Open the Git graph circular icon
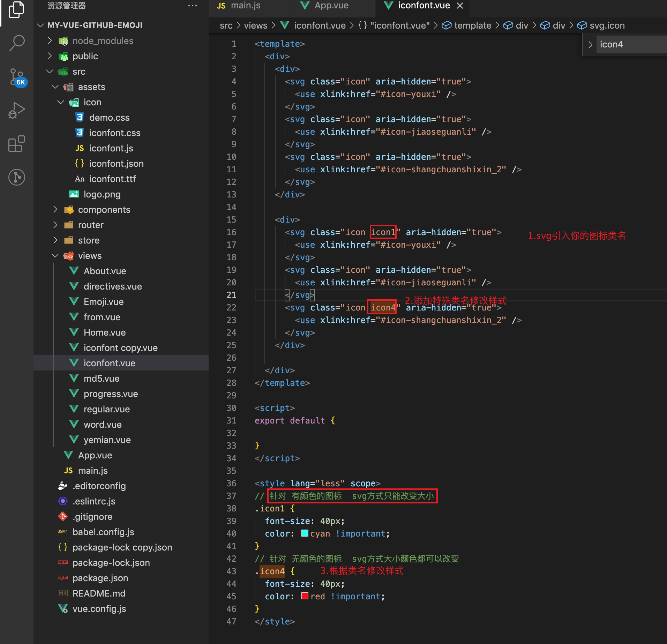The image size is (667, 644). pyautogui.click(x=16, y=177)
